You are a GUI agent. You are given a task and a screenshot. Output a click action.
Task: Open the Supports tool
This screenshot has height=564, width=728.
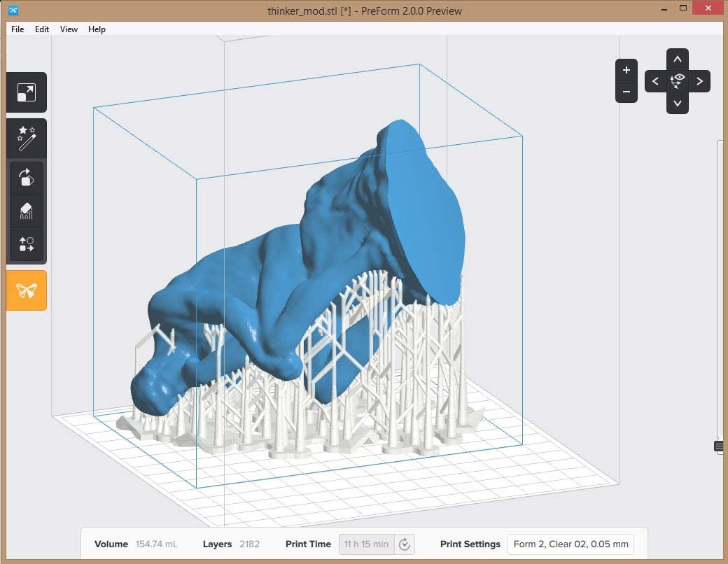click(x=26, y=211)
